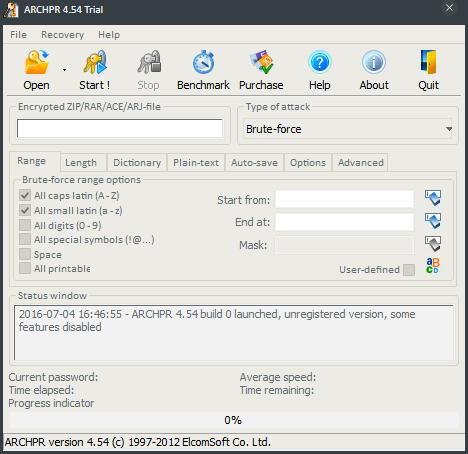Click the launched log entry in Status window
The height and width of the screenshot is (454, 468).
click(x=217, y=321)
